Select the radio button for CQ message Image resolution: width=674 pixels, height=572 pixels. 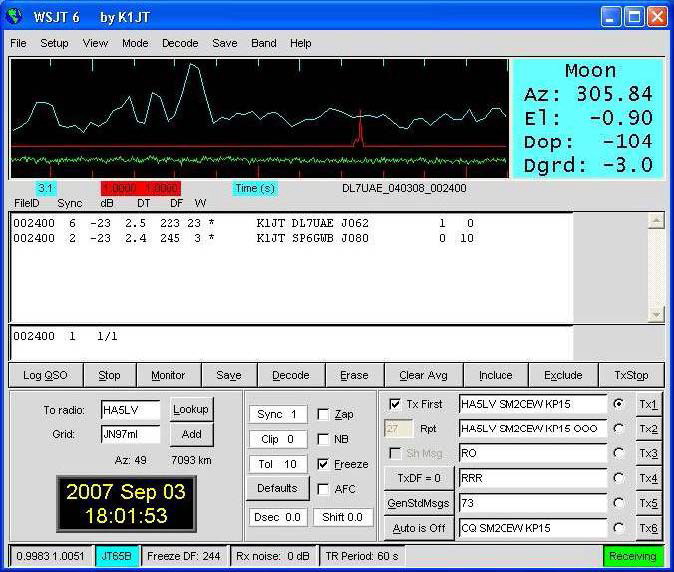(x=619, y=528)
